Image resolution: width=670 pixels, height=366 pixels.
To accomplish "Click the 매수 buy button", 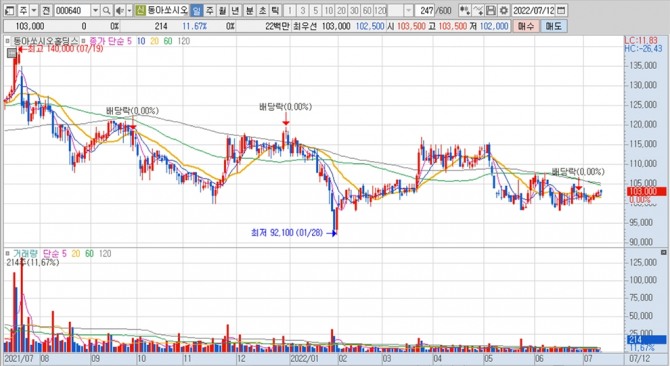I will pyautogui.click(x=526, y=26).
